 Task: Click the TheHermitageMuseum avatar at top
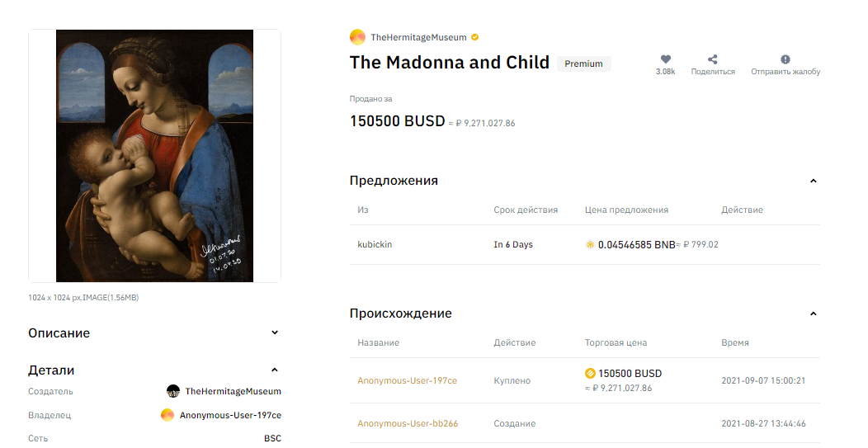point(357,37)
